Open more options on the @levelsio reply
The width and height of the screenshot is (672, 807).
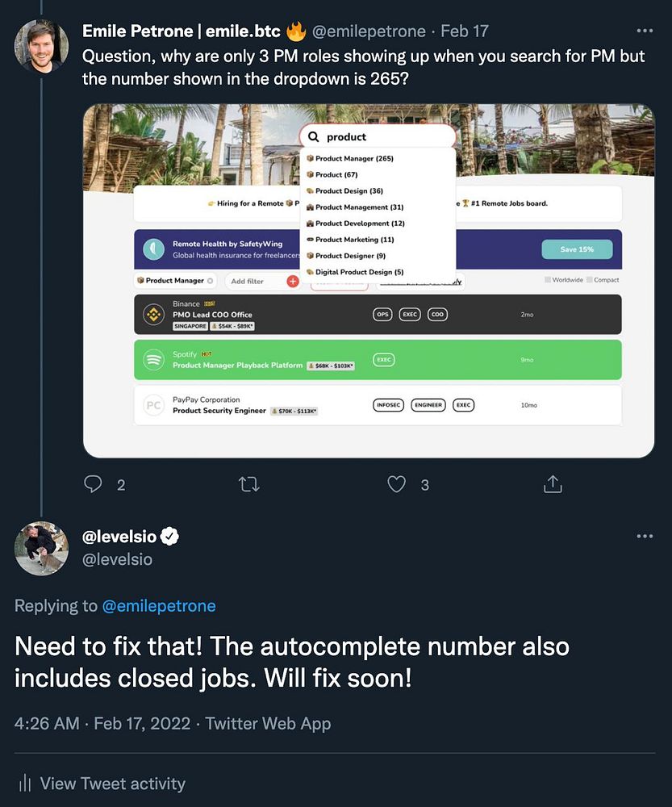(645, 536)
